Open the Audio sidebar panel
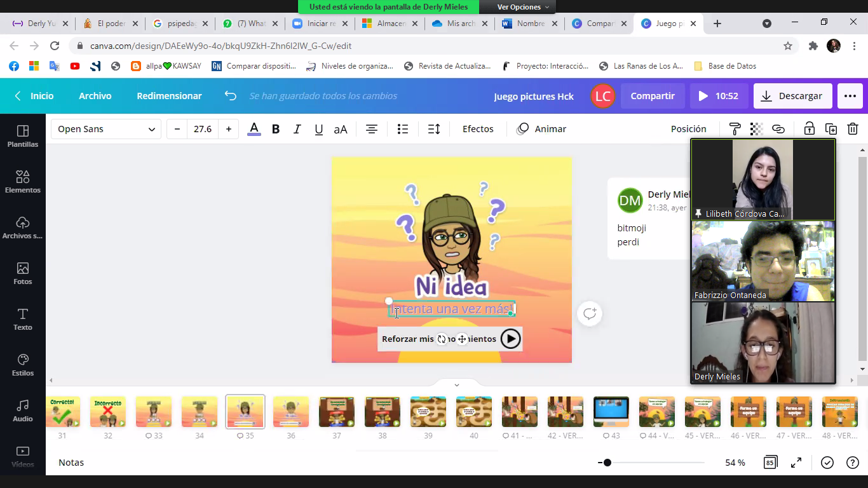 (23, 410)
